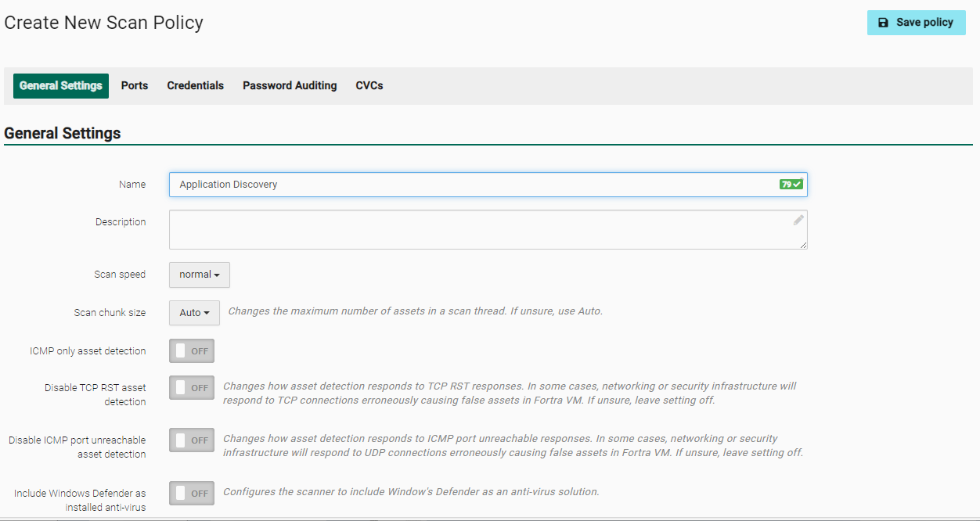Switch to the Ports tab

coord(135,86)
